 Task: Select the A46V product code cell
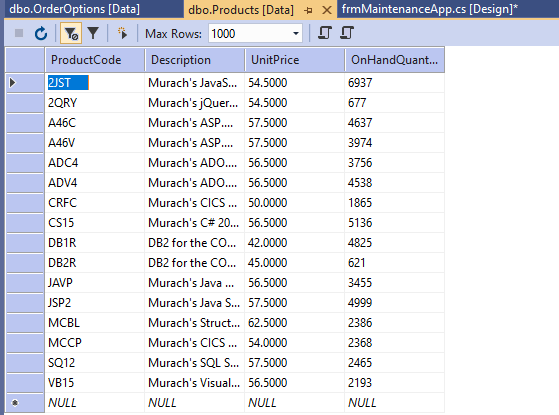coord(95,143)
